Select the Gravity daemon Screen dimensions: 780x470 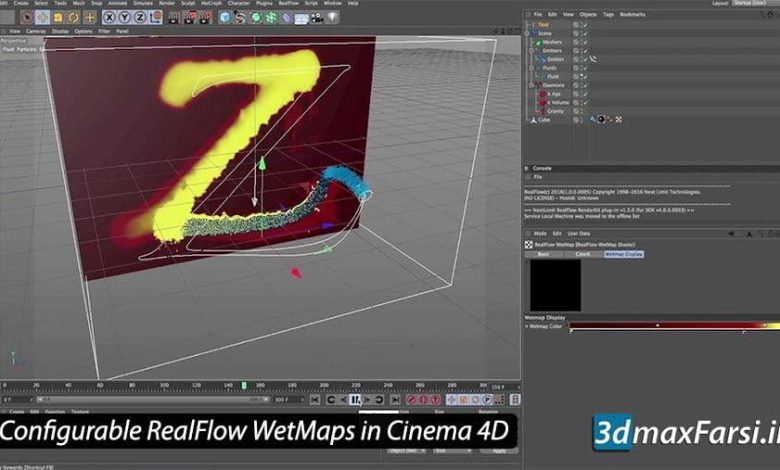(x=555, y=111)
